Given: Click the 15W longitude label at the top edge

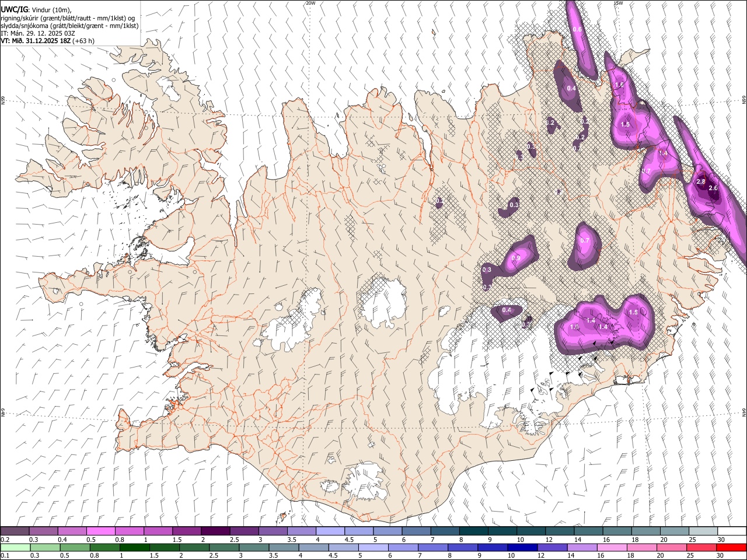Looking at the screenshot, I should (618, 3).
